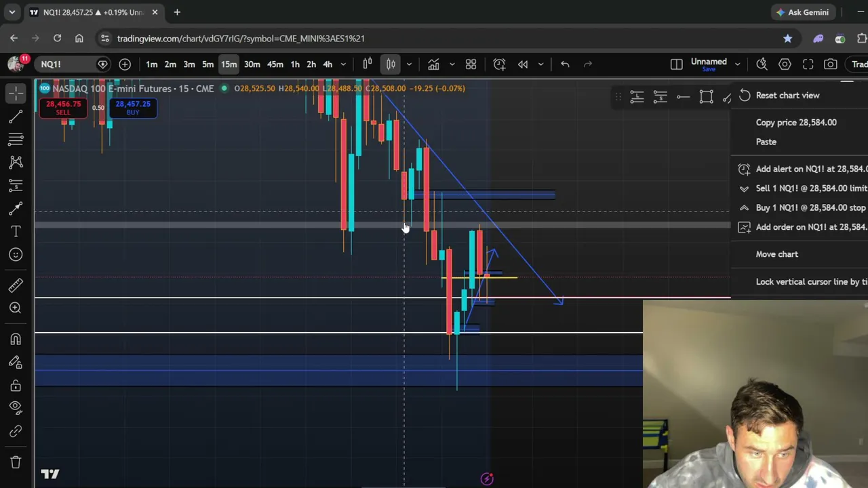Viewport: 868px width, 488px height.
Task: Take a chart snapshot with camera
Action: tap(831, 64)
